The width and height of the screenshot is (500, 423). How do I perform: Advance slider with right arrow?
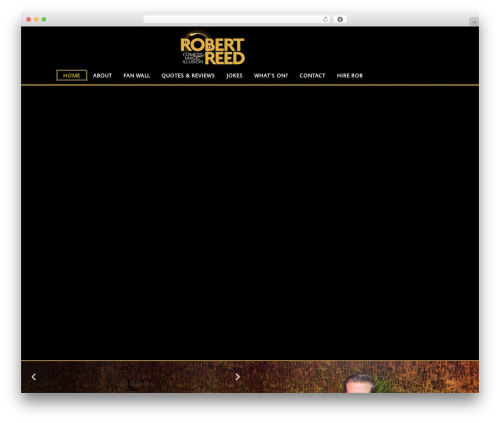[x=238, y=377]
